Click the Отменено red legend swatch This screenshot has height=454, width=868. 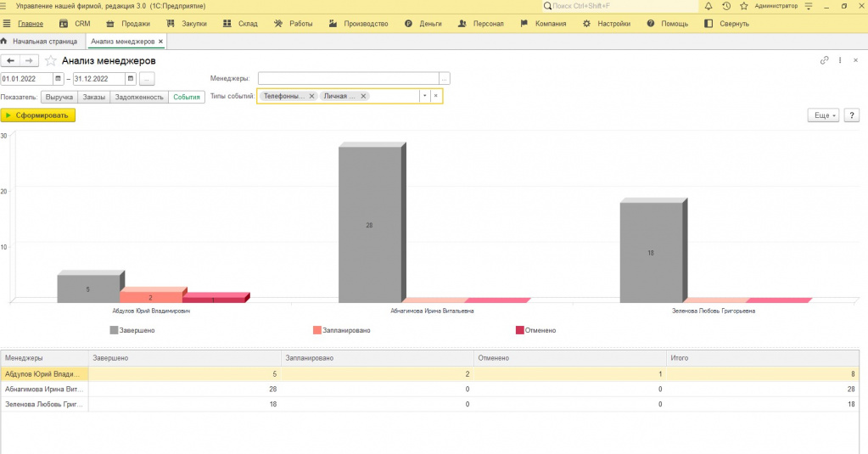(519, 330)
